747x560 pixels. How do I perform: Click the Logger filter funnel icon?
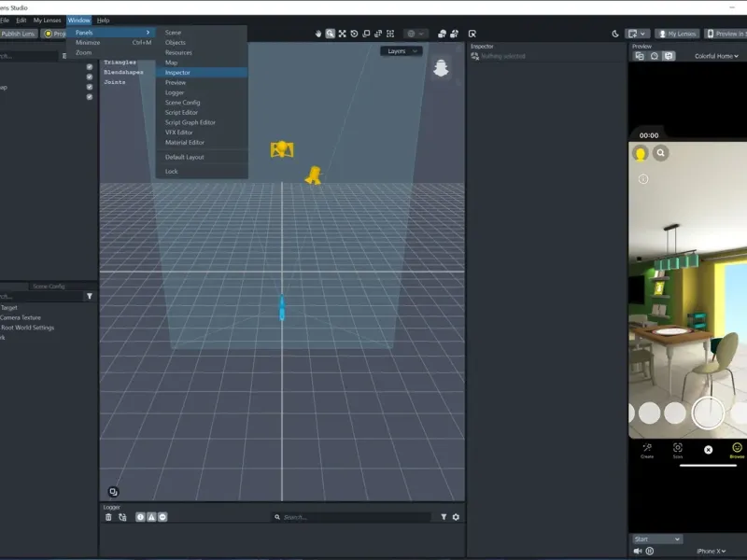(x=444, y=517)
